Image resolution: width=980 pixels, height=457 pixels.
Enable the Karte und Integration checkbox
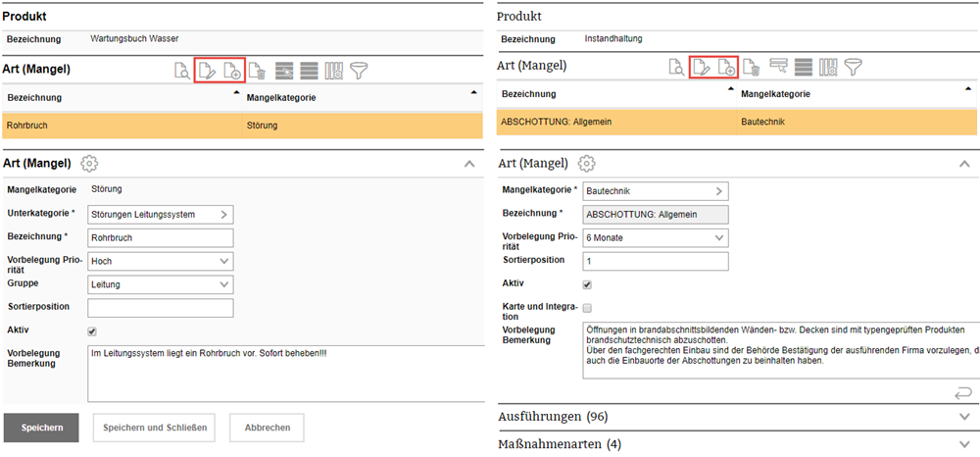pos(587,309)
